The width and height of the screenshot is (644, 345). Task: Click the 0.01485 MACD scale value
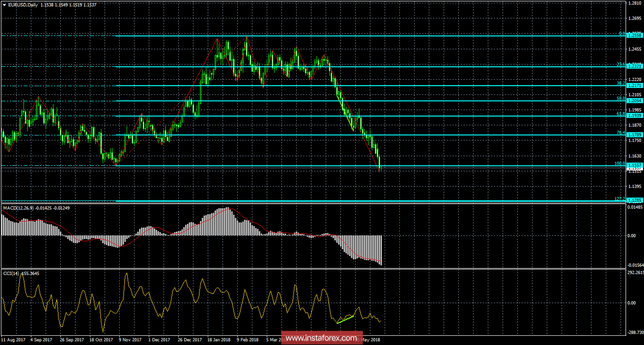click(635, 207)
